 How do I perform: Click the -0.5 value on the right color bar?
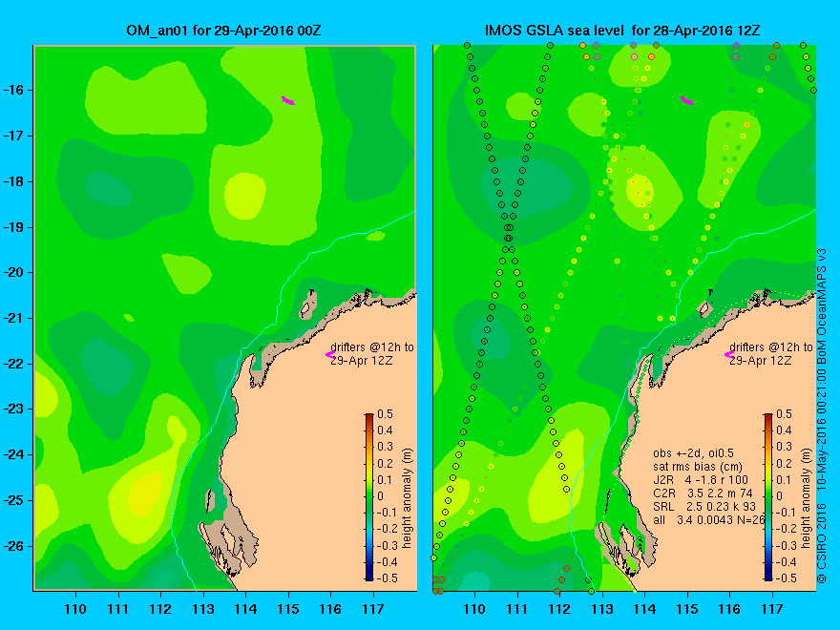pyautogui.click(x=786, y=578)
